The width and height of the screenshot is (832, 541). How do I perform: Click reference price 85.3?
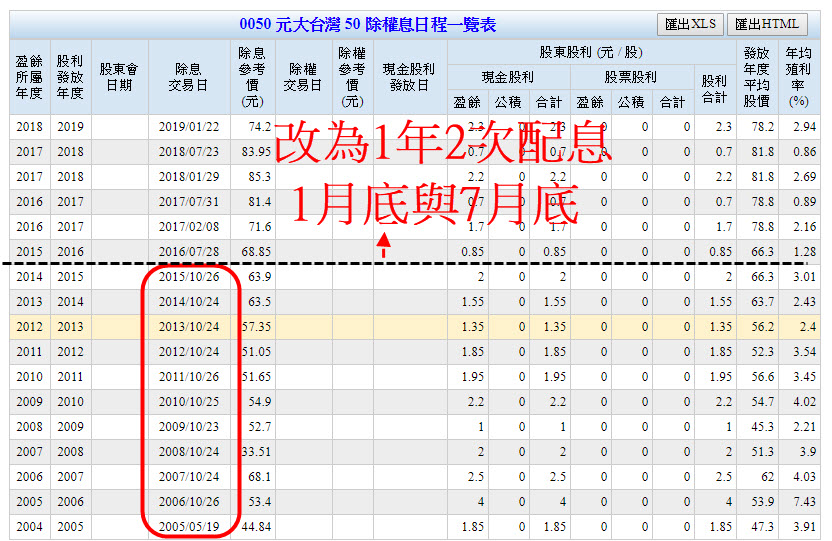(259, 177)
